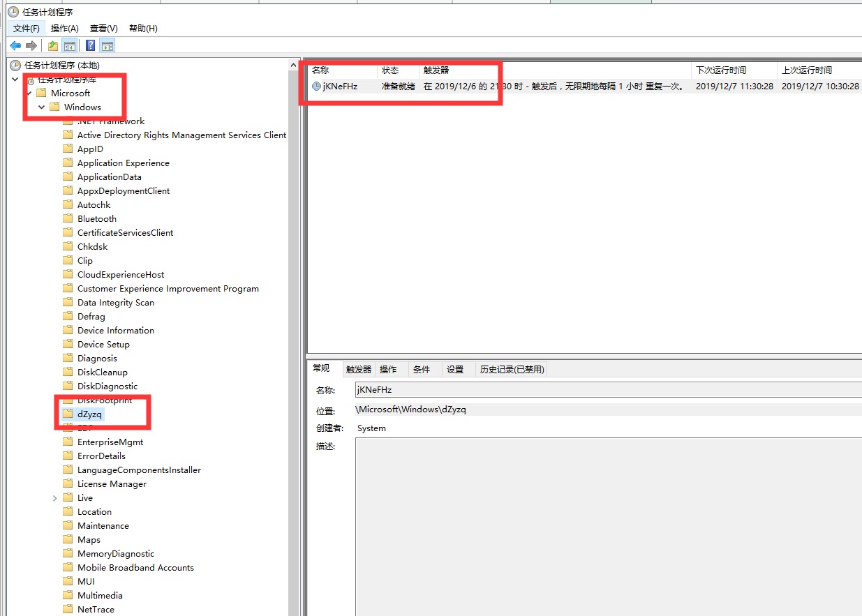Toggle the Show/Hide Action Pane icon
Viewport: 862px width, 616px height.
click(107, 46)
